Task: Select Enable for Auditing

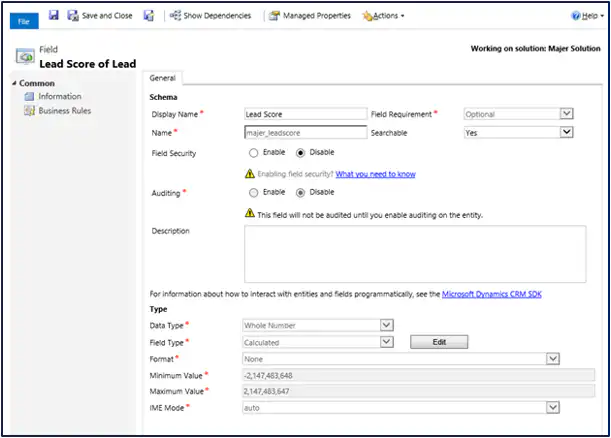Action: click(x=254, y=192)
